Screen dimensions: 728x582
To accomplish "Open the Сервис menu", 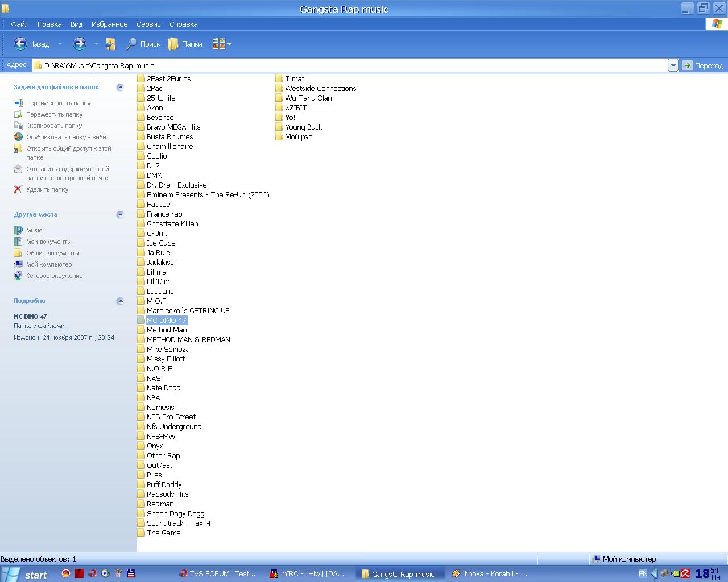I will [x=148, y=24].
